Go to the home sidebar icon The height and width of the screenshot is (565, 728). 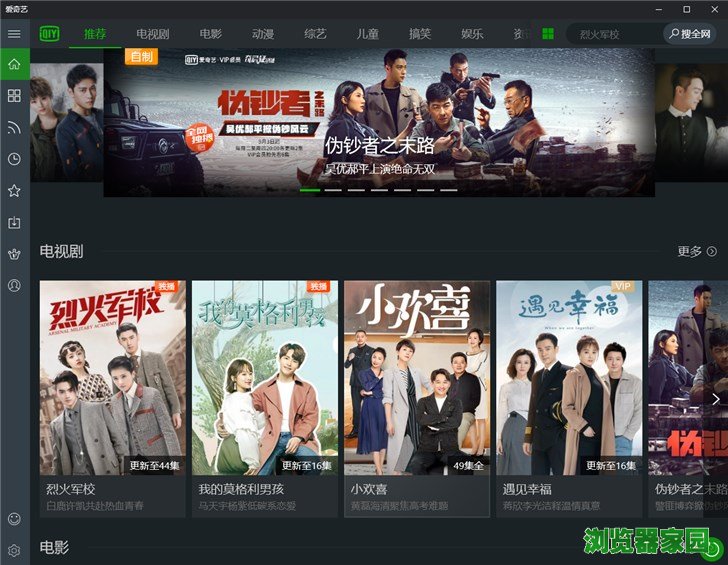[x=14, y=64]
